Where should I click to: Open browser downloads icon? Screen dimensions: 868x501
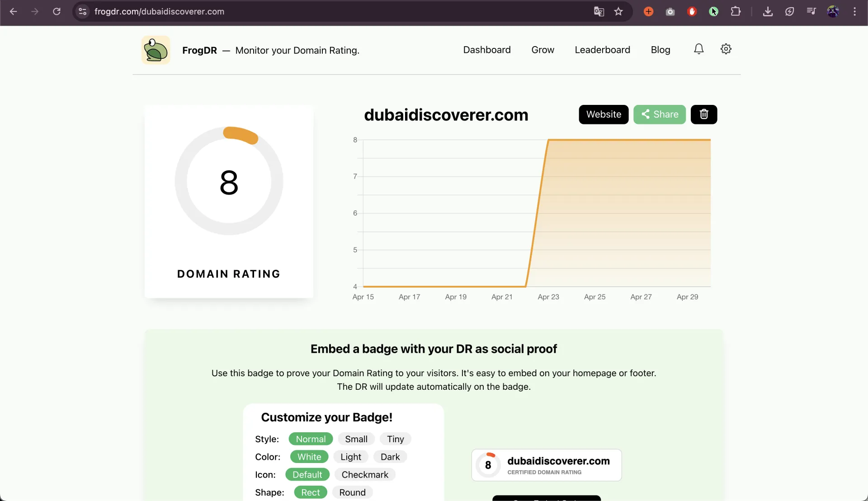click(x=768, y=12)
